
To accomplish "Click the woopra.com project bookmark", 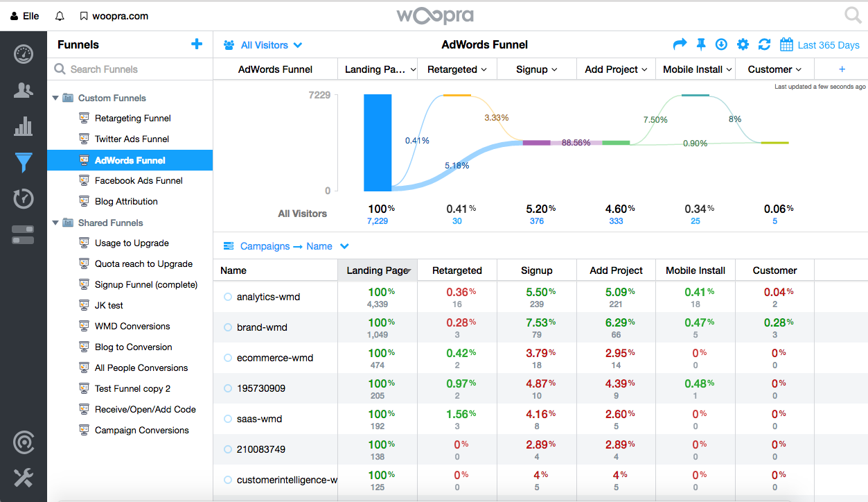I will tap(114, 16).
